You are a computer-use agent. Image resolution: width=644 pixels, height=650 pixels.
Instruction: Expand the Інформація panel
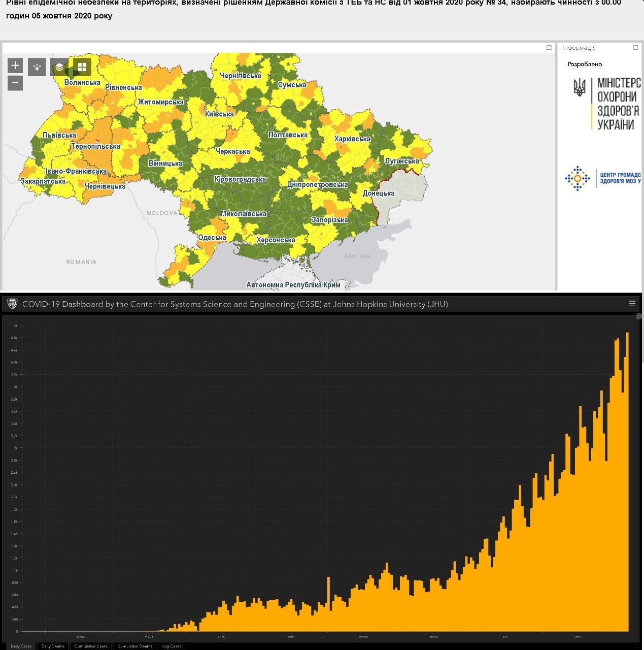[x=635, y=47]
